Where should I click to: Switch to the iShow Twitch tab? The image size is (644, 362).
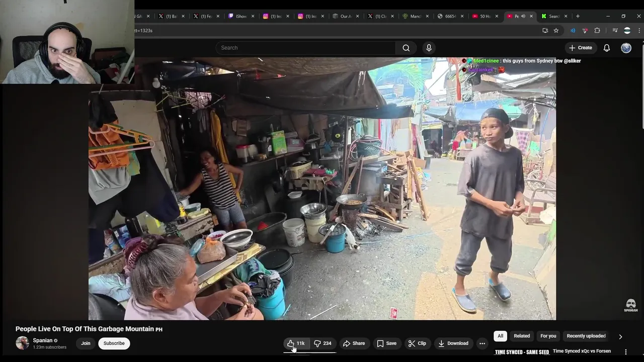240,16
